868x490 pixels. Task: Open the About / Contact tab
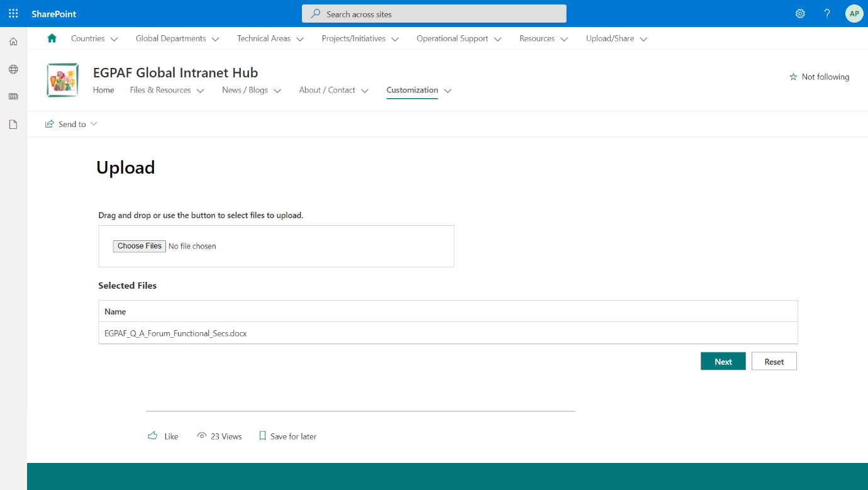tap(327, 90)
